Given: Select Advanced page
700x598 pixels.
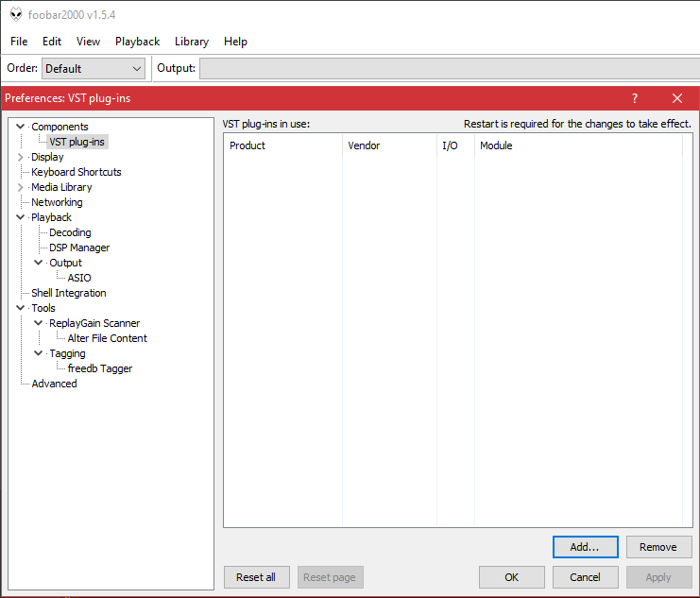Looking at the screenshot, I should [x=54, y=384].
